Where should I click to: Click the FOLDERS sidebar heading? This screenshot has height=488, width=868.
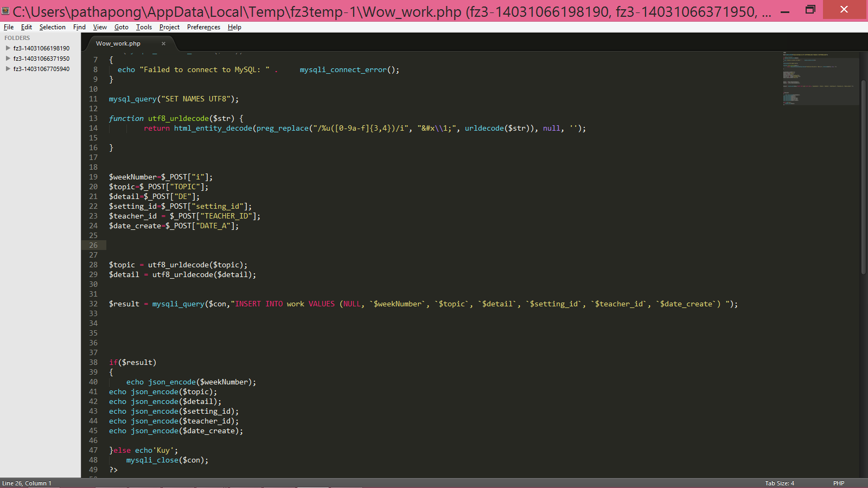click(17, 38)
